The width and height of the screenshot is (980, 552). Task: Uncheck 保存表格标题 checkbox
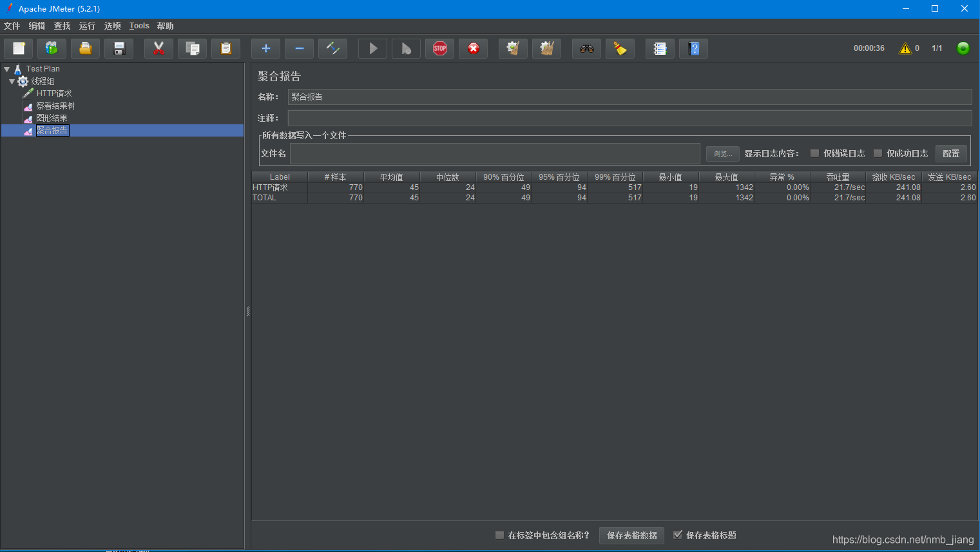pos(678,535)
